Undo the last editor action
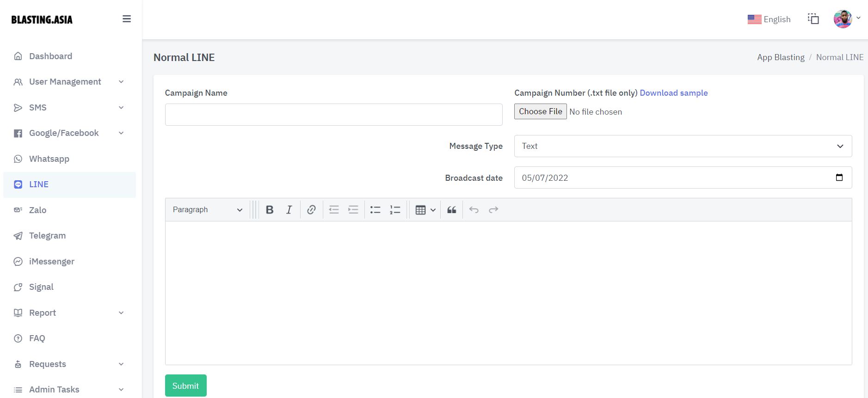868x398 pixels. (x=474, y=210)
